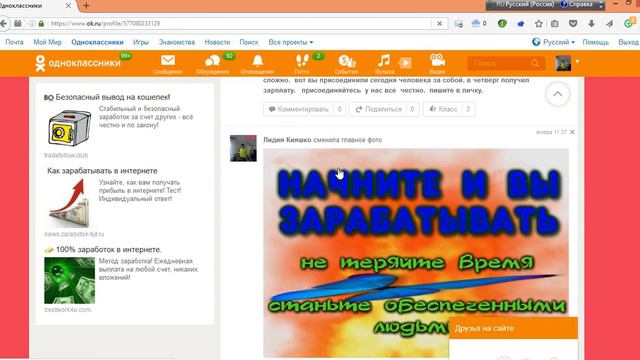The width and height of the screenshot is (640, 360).
Task: Open the user avatar in header
Action: click(x=563, y=63)
